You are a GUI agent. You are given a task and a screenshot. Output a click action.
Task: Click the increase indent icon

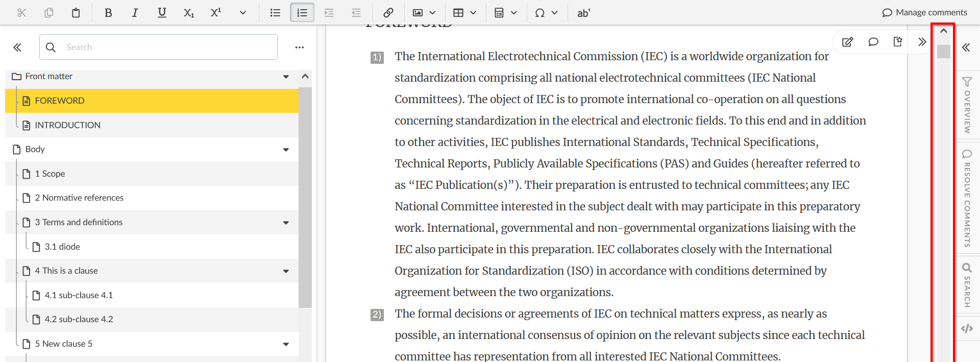pyautogui.click(x=329, y=13)
